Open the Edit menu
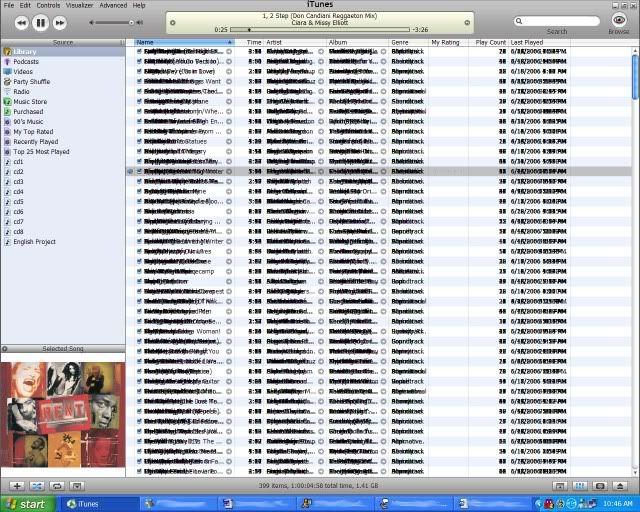The image size is (640, 512). 25,5
